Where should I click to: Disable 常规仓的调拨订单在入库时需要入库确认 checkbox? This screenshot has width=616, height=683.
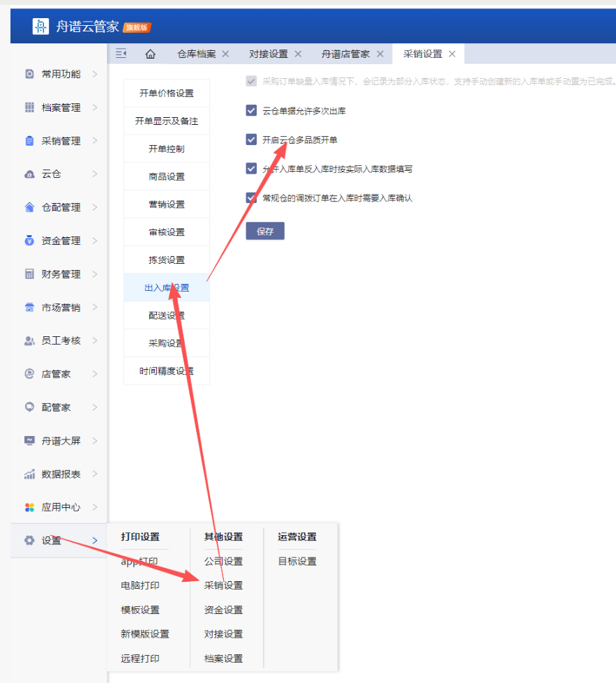pyautogui.click(x=251, y=197)
